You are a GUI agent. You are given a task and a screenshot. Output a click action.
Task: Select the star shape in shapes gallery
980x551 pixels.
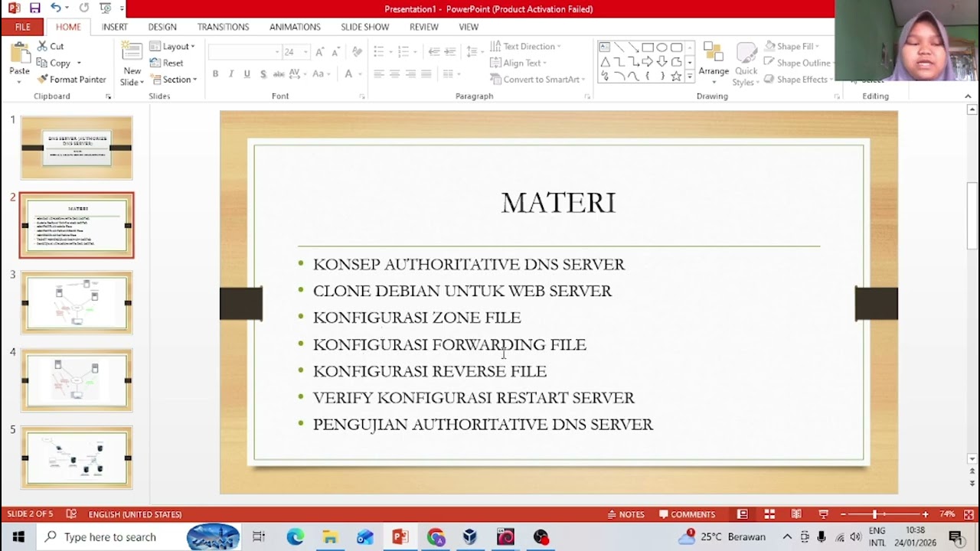click(x=676, y=77)
